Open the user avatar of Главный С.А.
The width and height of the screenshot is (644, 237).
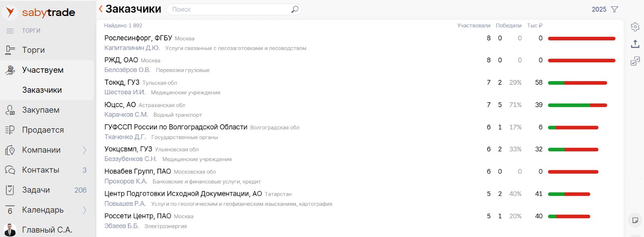coord(10,230)
